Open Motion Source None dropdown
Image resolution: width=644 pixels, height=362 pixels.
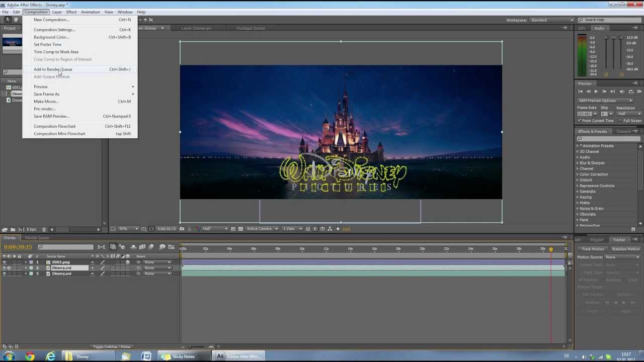point(622,257)
